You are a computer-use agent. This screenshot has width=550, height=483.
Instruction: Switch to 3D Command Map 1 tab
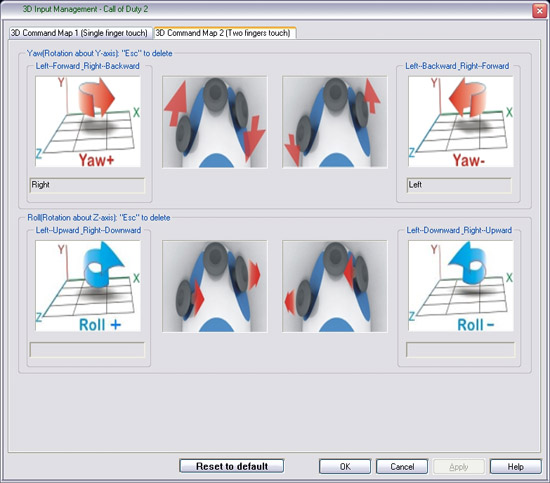point(80,33)
